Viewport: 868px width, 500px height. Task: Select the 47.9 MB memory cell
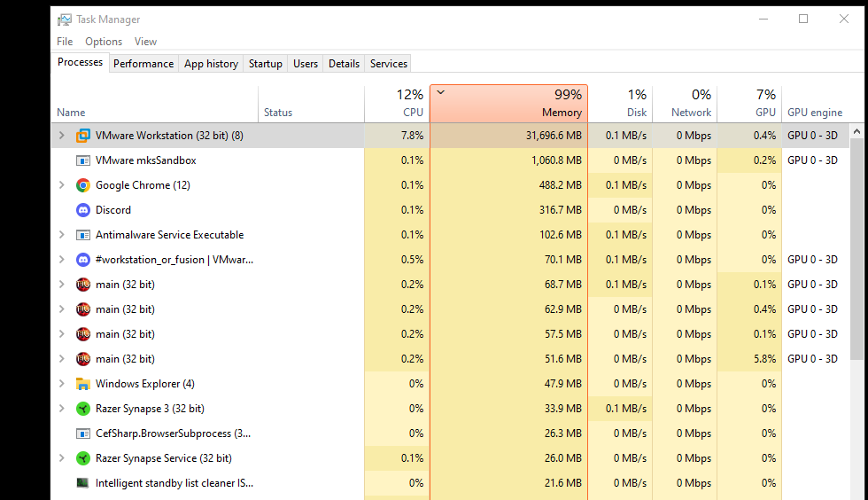click(508, 384)
